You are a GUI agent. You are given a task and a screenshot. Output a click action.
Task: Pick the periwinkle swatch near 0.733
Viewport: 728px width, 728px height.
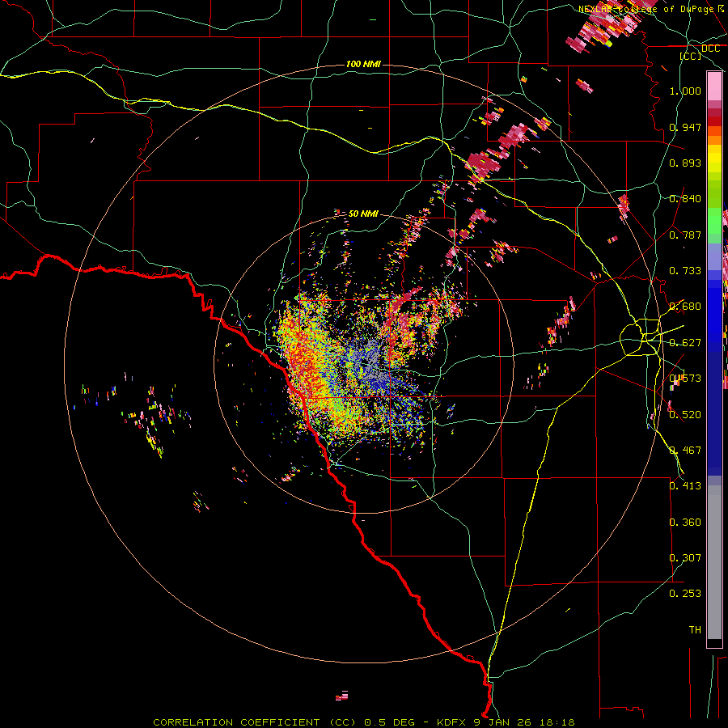coord(714,257)
